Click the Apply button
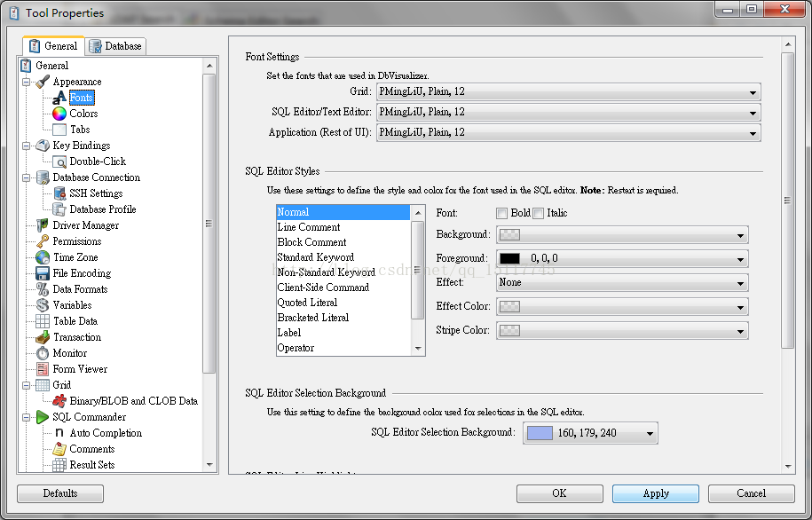Image resolution: width=812 pixels, height=520 pixels. tap(656, 493)
